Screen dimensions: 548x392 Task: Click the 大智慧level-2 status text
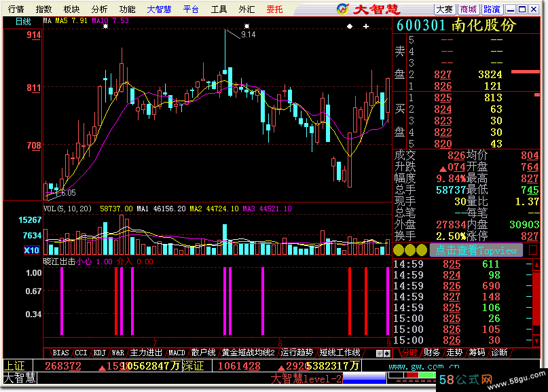click(306, 378)
